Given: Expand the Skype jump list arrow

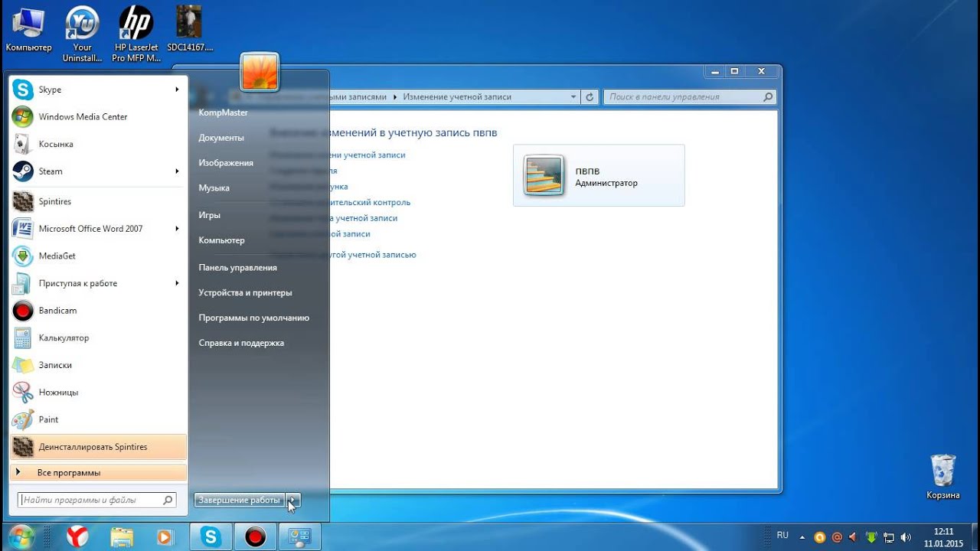Looking at the screenshot, I should click(x=177, y=90).
